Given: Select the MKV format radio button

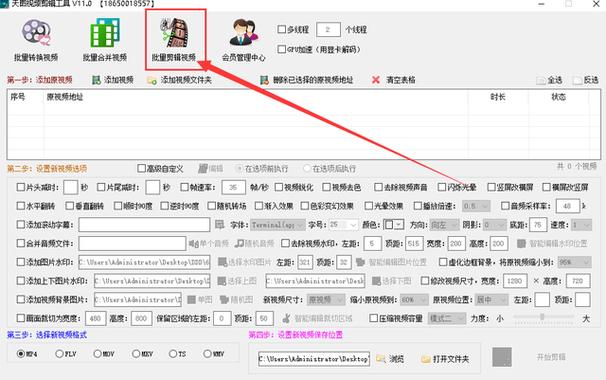Looking at the screenshot, I should pyautogui.click(x=136, y=354).
